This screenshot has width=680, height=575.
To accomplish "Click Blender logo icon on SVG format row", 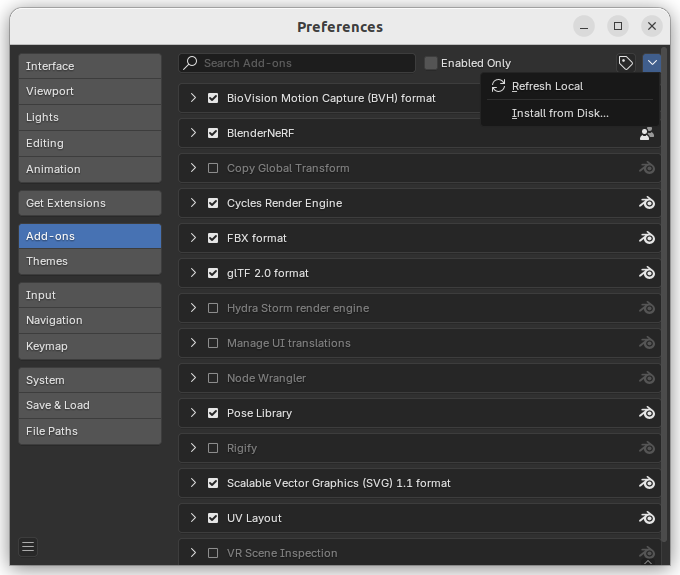I will 647,483.
